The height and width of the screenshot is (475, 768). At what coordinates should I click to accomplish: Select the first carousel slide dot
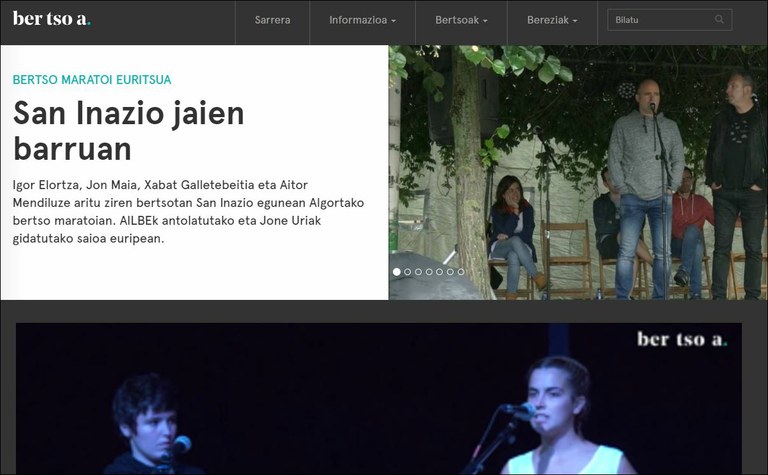[397, 272]
